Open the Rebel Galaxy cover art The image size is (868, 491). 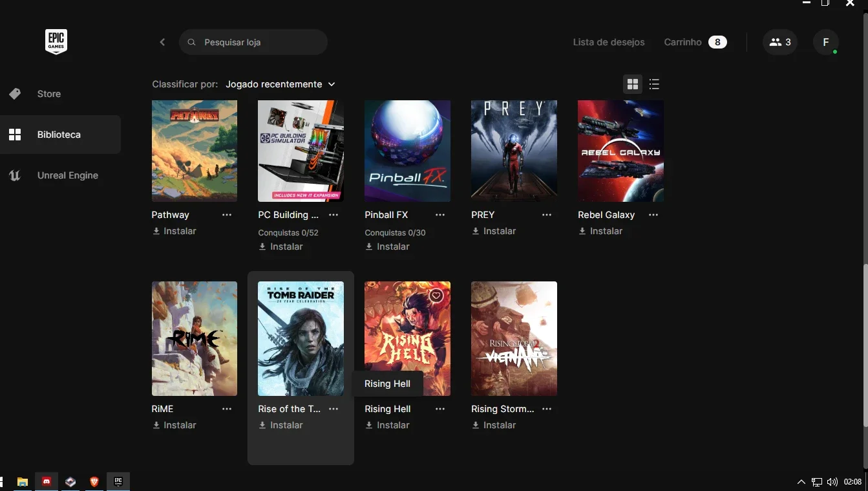[620, 151]
